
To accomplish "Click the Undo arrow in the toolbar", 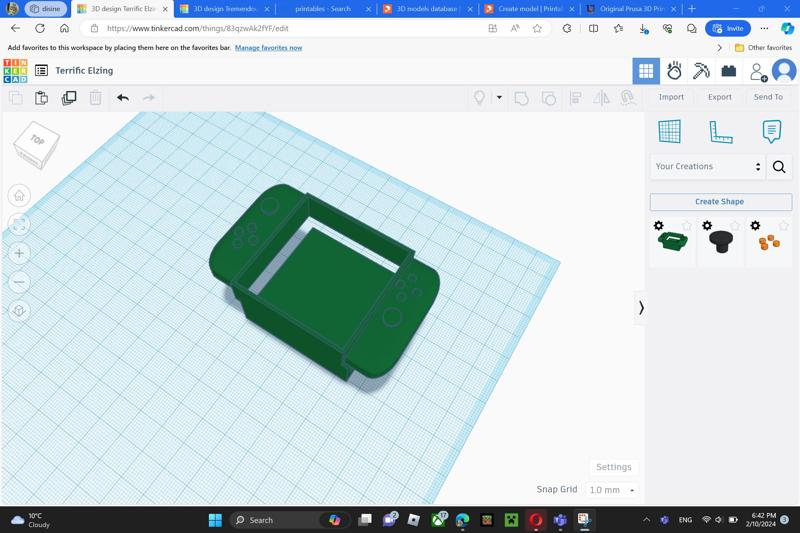I will pyautogui.click(x=123, y=98).
